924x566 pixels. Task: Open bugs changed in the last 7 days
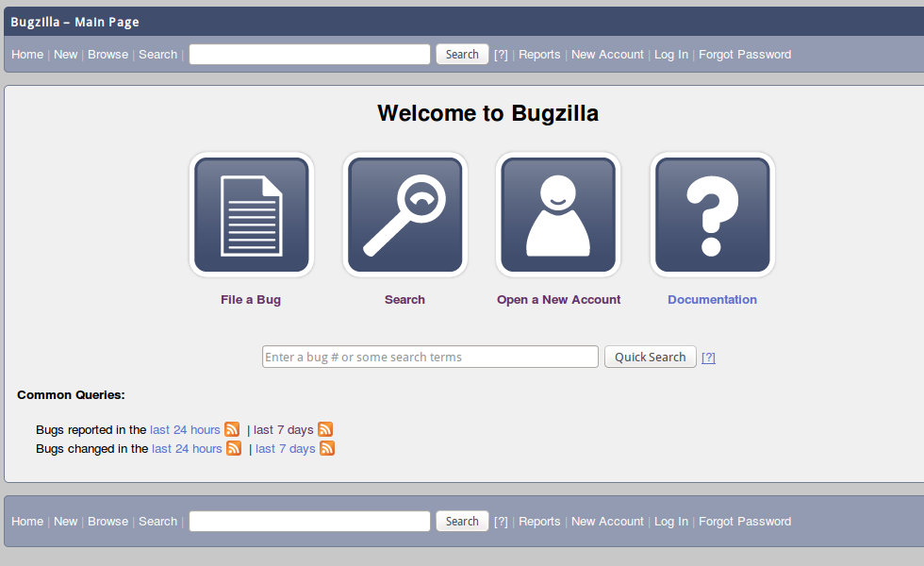[285, 449]
